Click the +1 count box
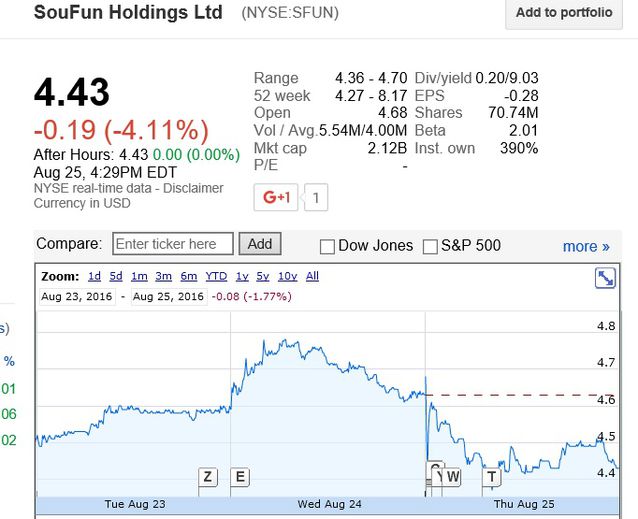The height and width of the screenshot is (519, 638). pyautogui.click(x=314, y=197)
